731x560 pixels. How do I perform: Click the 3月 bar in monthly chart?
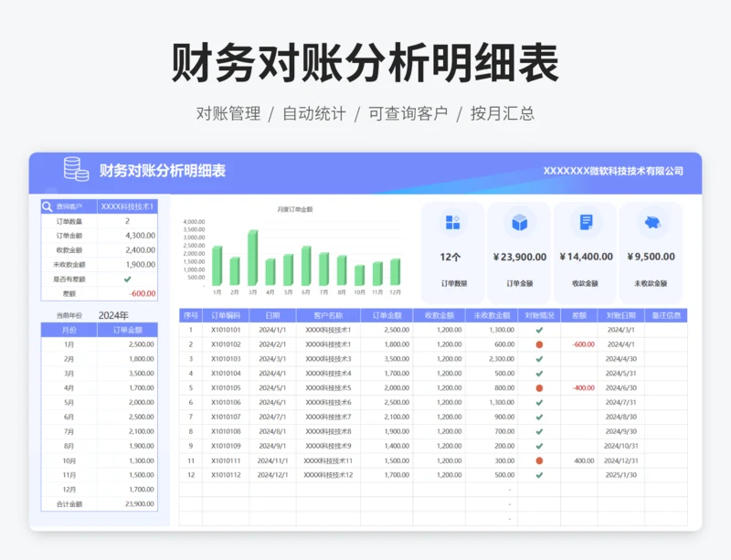pos(253,258)
